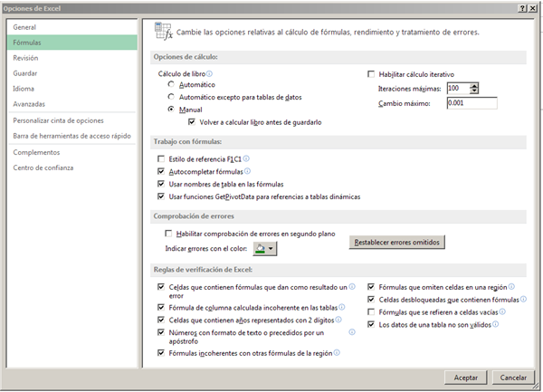Click info icon for Fórmulas que se refieren a celdas vacías
Viewport: 543px width, 392px height.
(x=502, y=311)
